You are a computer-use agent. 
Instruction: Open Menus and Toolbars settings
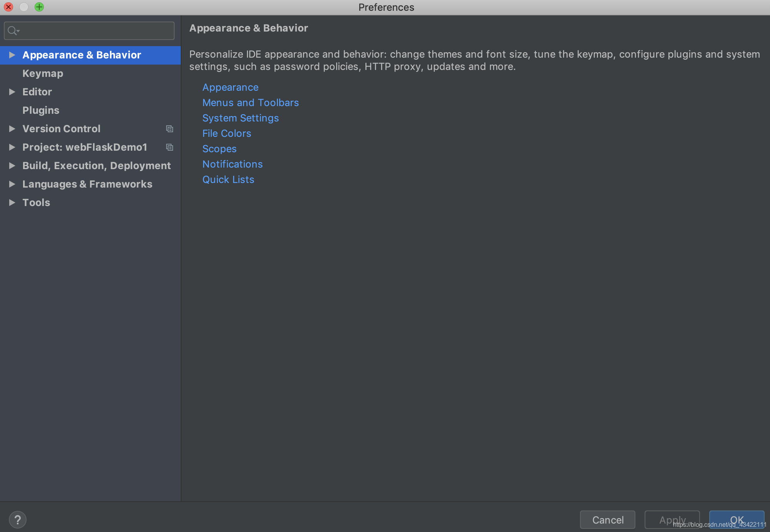point(250,102)
